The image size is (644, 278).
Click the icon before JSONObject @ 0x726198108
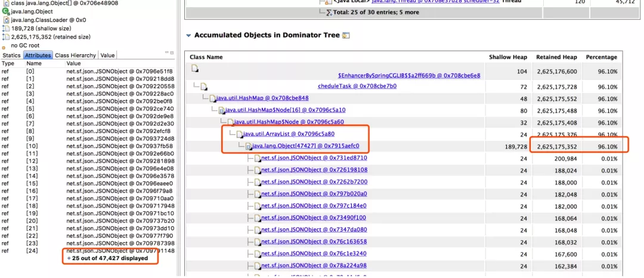coord(258,170)
